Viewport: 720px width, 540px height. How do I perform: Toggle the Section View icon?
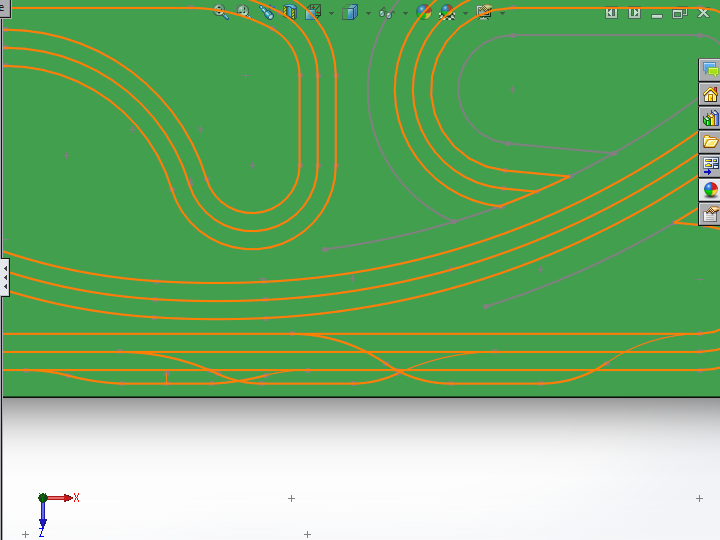pyautogui.click(x=290, y=12)
